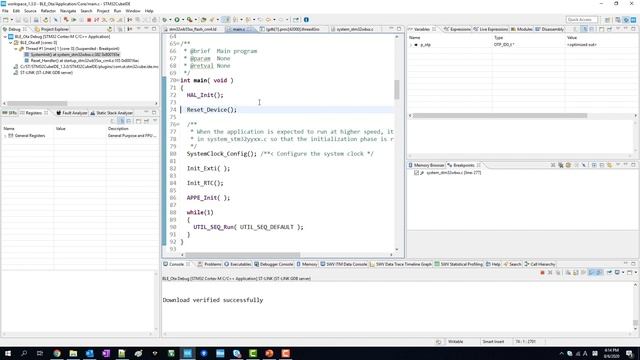Screen dimensions: 640x360
Task: Click the Debug bug launch icon
Action: point(164,20)
